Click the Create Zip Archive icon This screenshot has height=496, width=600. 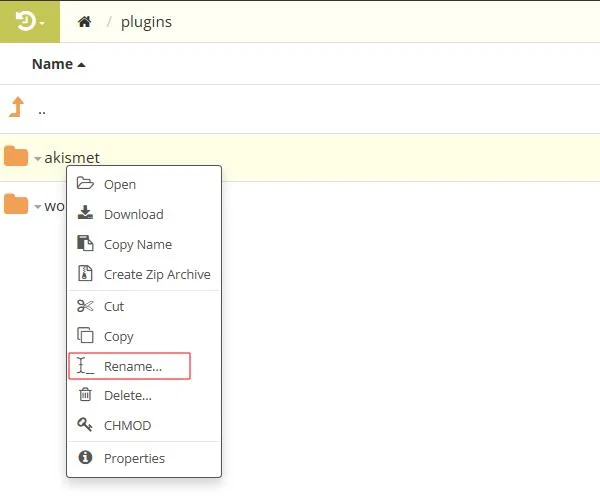coord(85,274)
